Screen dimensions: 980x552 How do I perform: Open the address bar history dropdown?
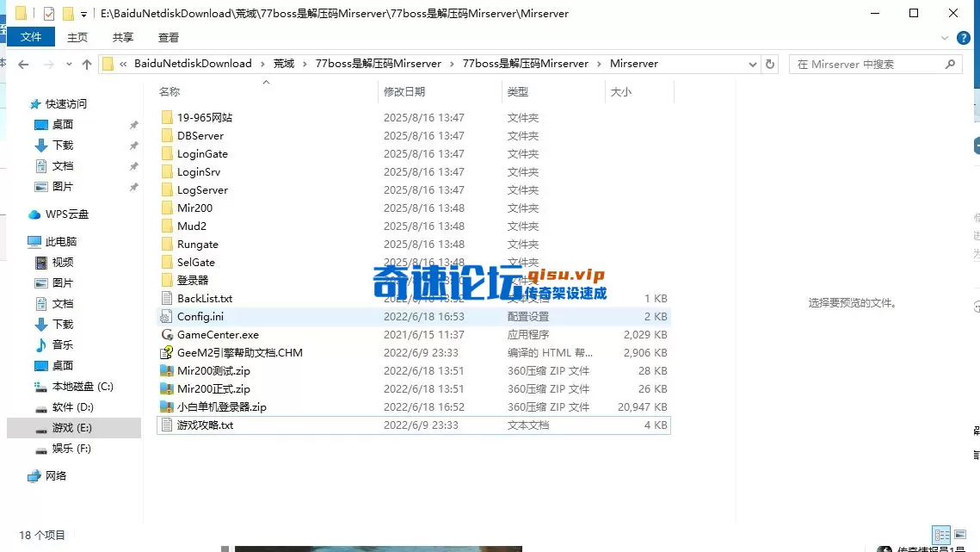pyautogui.click(x=753, y=64)
